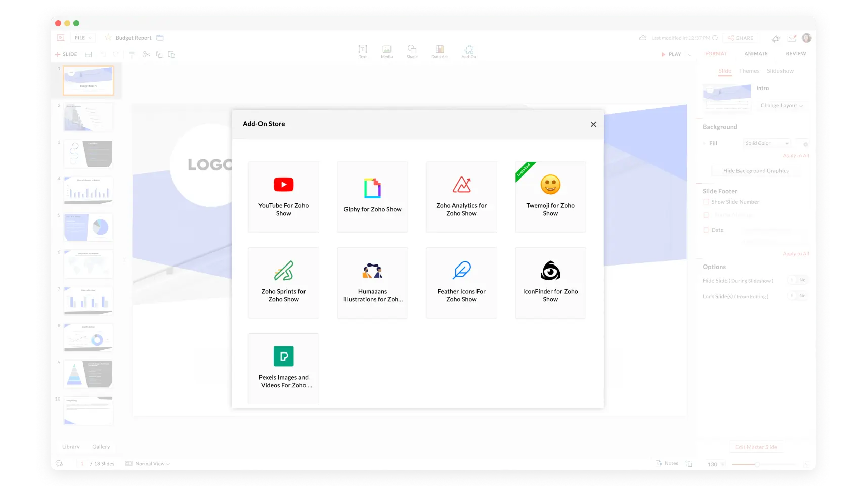
Task: Click the cloud save status icon
Action: click(x=643, y=38)
